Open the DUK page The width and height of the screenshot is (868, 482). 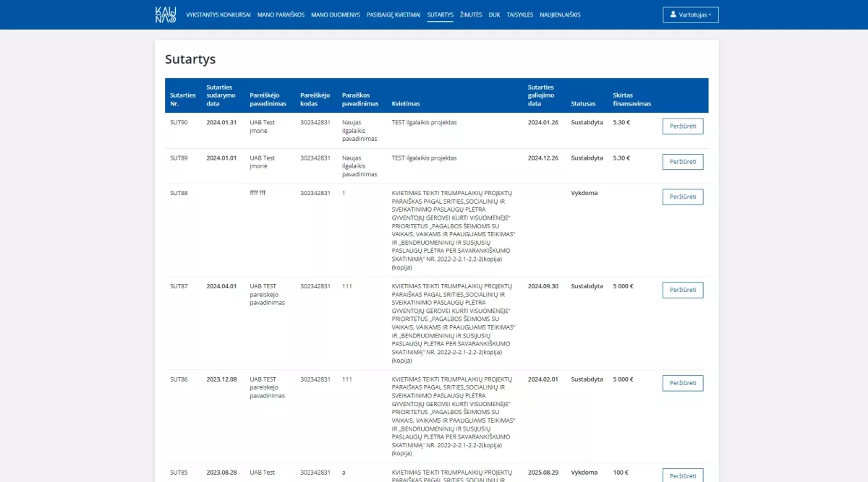tap(494, 14)
